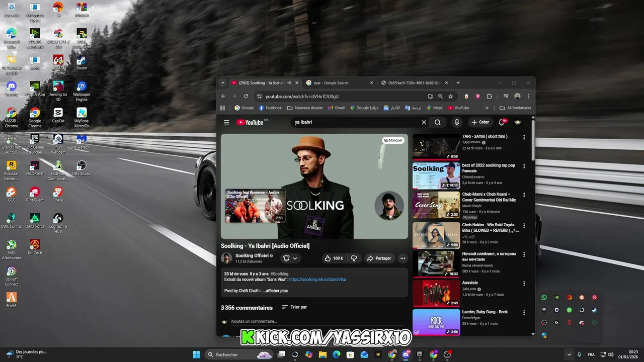Screen dimensions: 644x362
Task: Switch to the 0b554ac9 tab
Action: (x=415, y=83)
